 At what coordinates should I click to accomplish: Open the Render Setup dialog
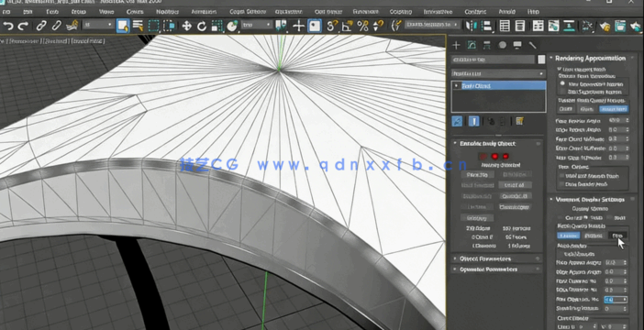pos(605,26)
